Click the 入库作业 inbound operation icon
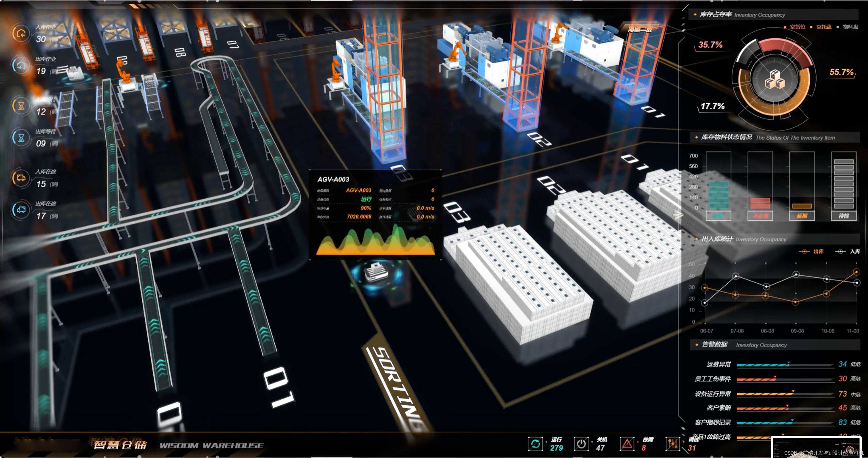Image resolution: width=868 pixels, height=458 pixels. click(x=21, y=33)
